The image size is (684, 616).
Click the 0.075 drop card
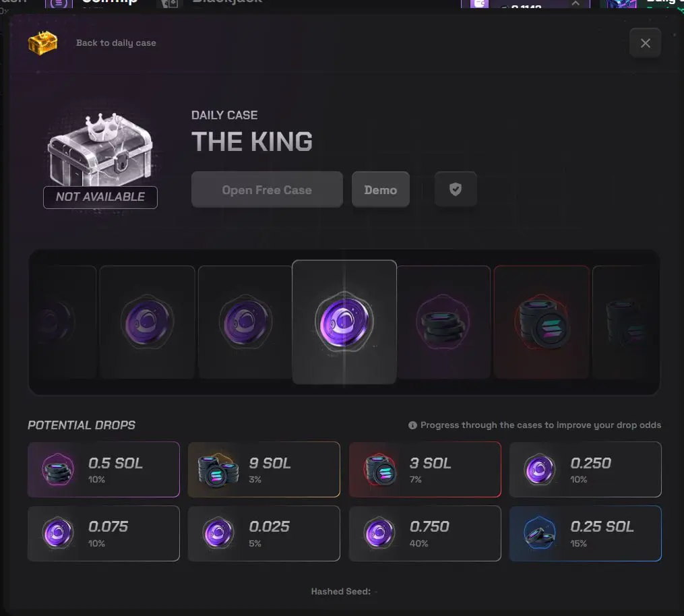tap(103, 534)
